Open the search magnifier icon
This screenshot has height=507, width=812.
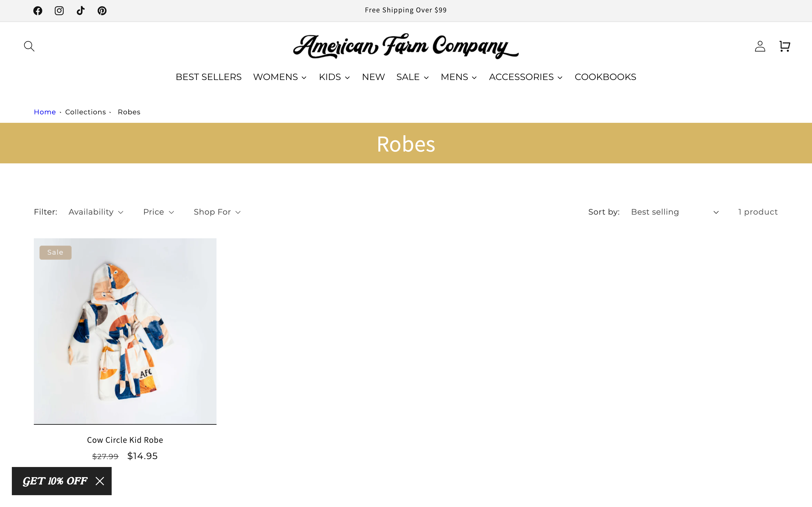pos(29,46)
